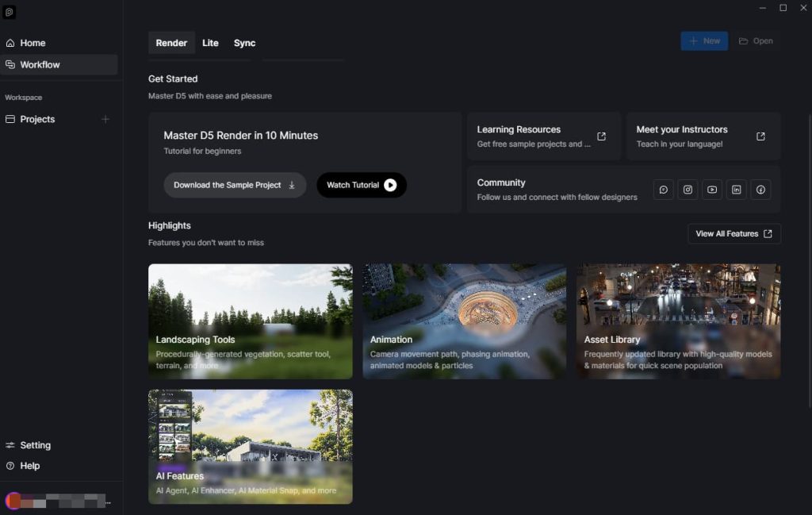Screen dimensions: 812x515
Task: Switch to the Lite tab
Action: pyautogui.click(x=210, y=43)
